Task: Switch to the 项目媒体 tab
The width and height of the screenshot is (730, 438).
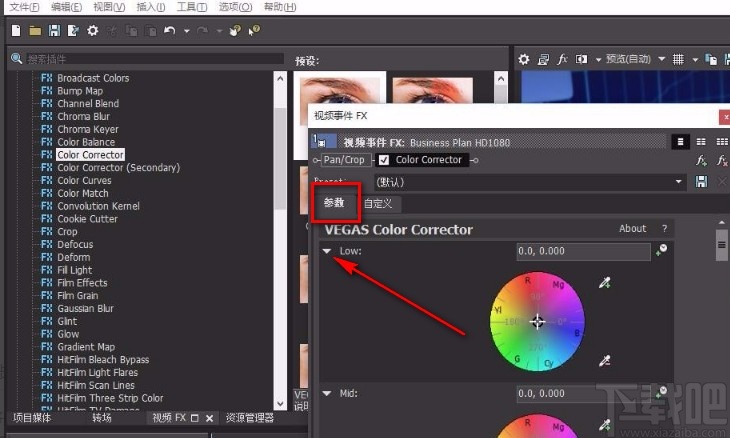Action: coord(32,418)
